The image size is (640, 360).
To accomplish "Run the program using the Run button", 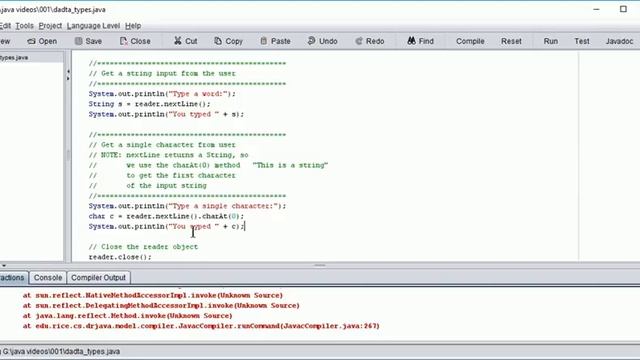I will pyautogui.click(x=551, y=41).
